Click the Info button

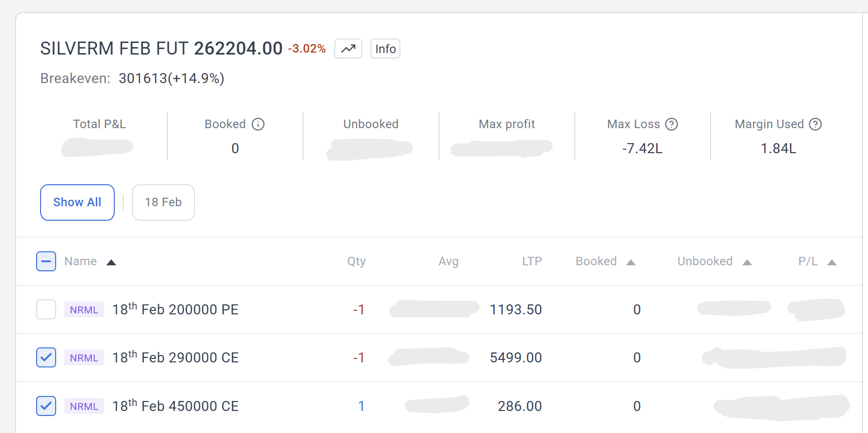tap(385, 49)
